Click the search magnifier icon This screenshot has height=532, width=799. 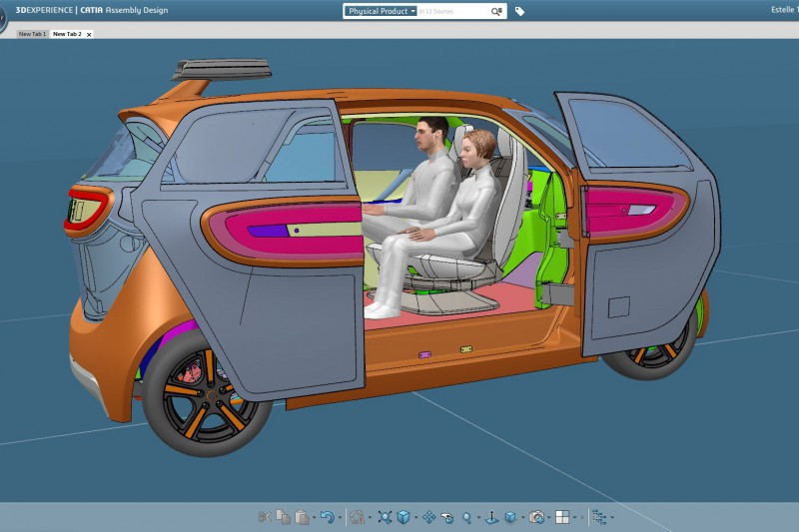tap(496, 11)
